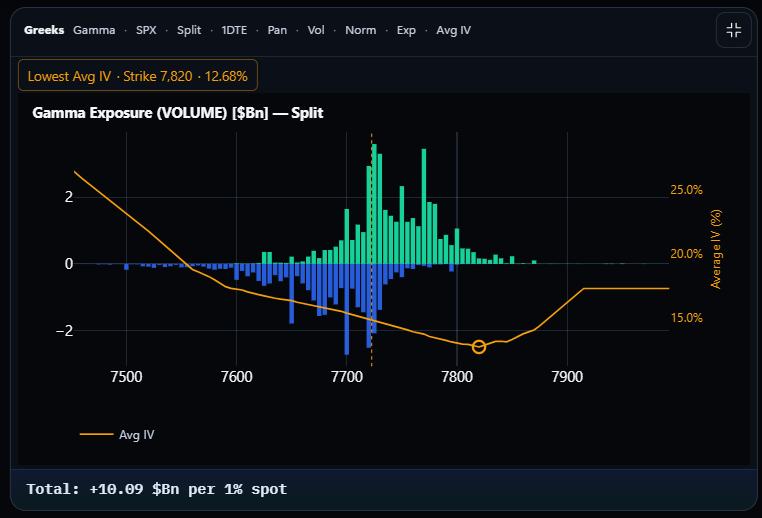Image resolution: width=762 pixels, height=518 pixels.
Task: Click the 7900 x-axis label
Action: coord(567,377)
